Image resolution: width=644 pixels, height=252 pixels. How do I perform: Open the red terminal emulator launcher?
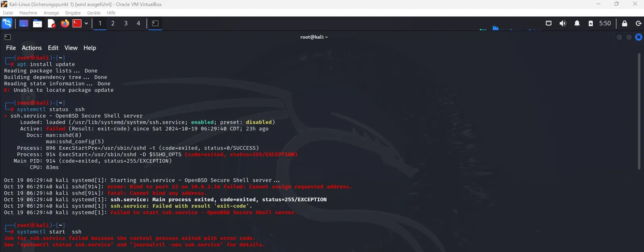tap(77, 23)
